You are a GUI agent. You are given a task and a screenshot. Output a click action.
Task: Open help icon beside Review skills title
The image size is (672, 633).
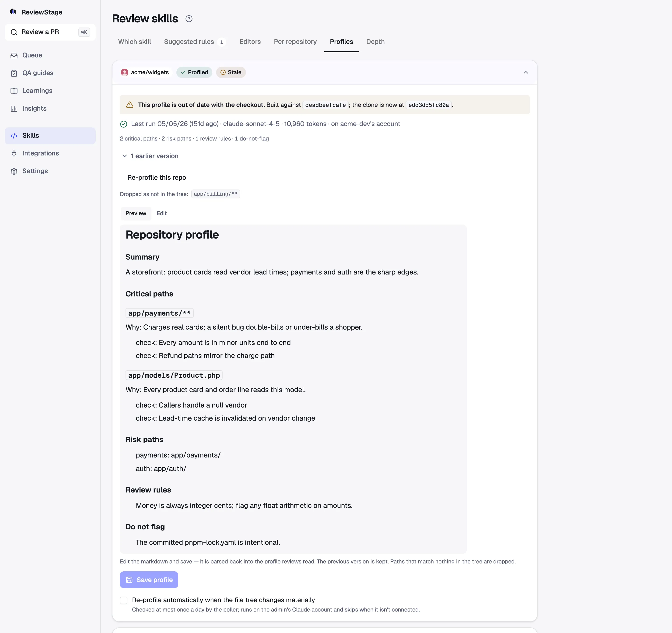click(x=189, y=19)
